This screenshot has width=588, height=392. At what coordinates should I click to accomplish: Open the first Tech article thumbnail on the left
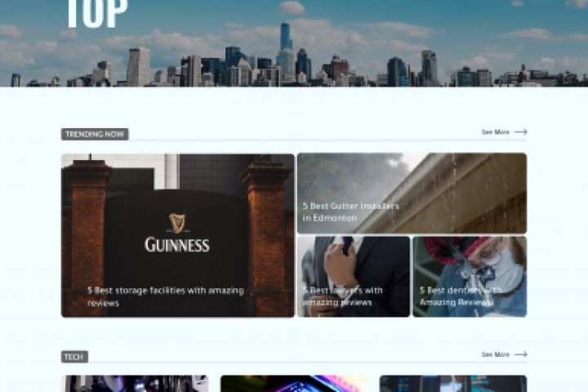pyautogui.click(x=135, y=383)
